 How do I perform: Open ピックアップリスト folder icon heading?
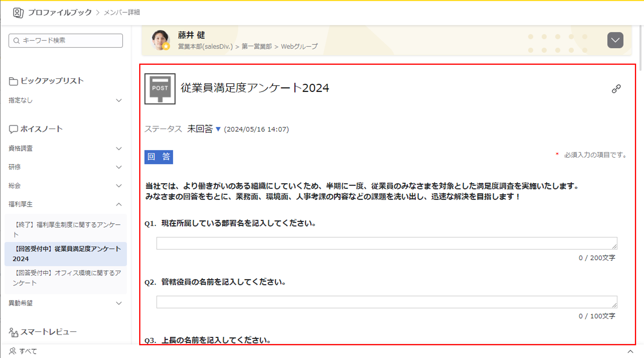pos(13,81)
